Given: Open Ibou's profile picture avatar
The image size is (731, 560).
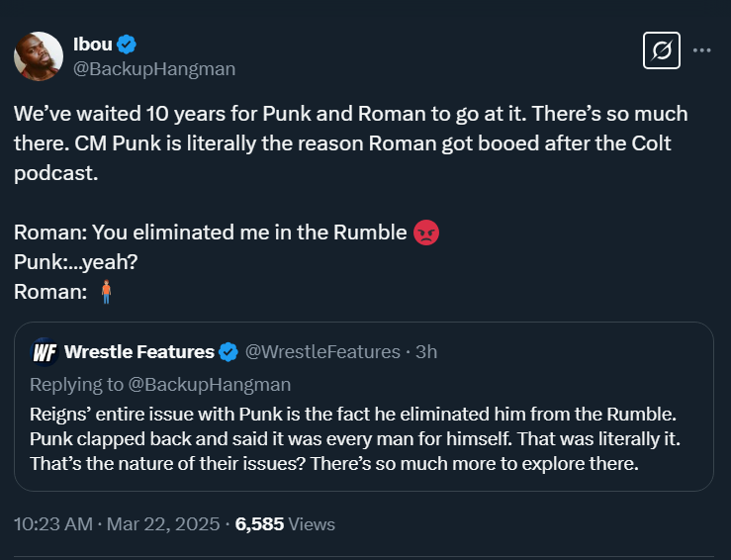Looking at the screenshot, I should pyautogui.click(x=39, y=56).
